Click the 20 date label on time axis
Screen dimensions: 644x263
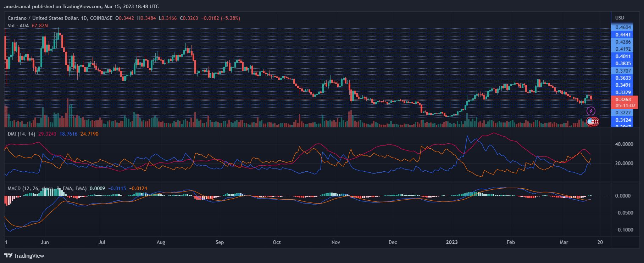point(600,242)
